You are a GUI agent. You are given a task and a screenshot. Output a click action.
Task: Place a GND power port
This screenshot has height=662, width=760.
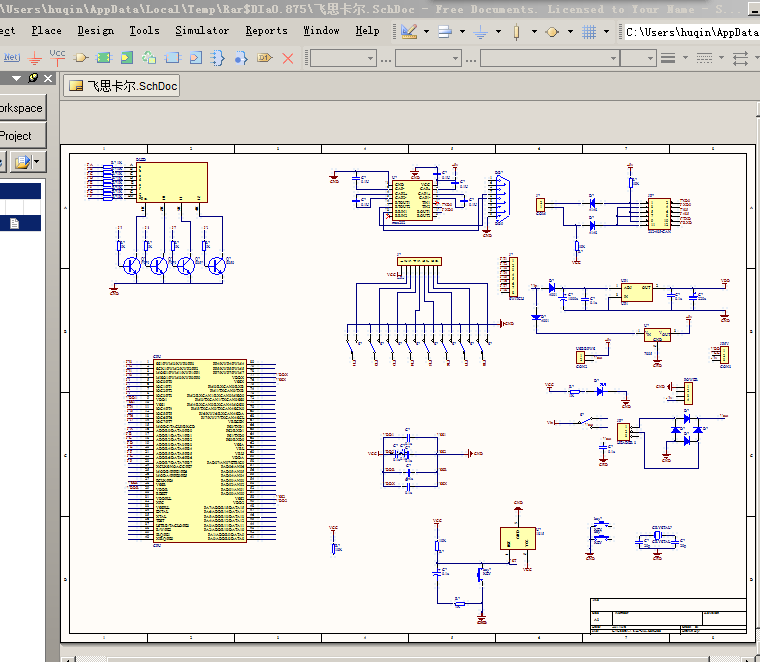pyautogui.click(x=34, y=58)
